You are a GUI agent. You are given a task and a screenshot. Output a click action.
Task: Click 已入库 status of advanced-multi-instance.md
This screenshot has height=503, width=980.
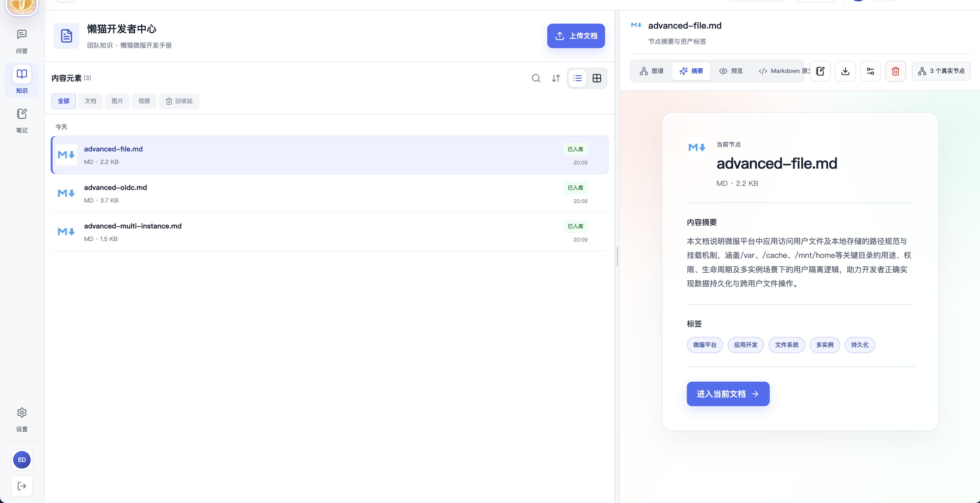click(x=575, y=226)
